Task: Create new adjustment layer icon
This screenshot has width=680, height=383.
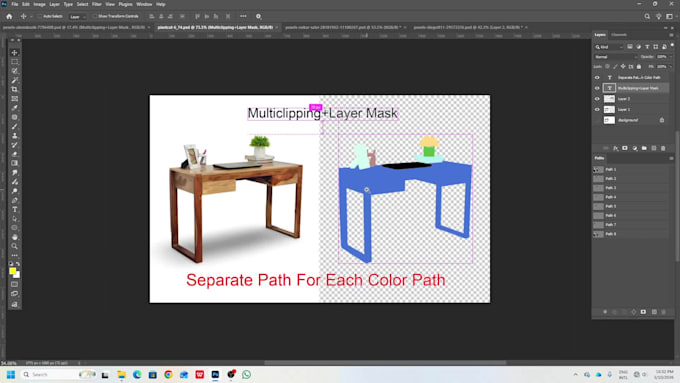Action: [635, 148]
